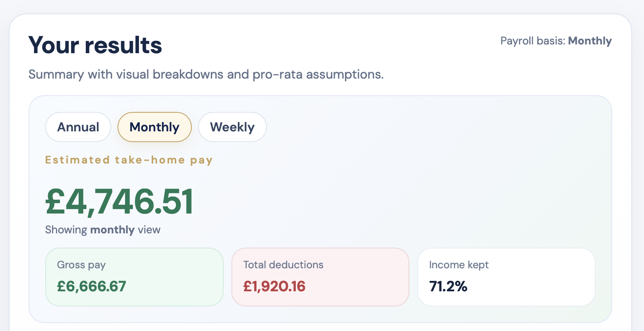Click the £4,746.51 take-home figure

[119, 202]
